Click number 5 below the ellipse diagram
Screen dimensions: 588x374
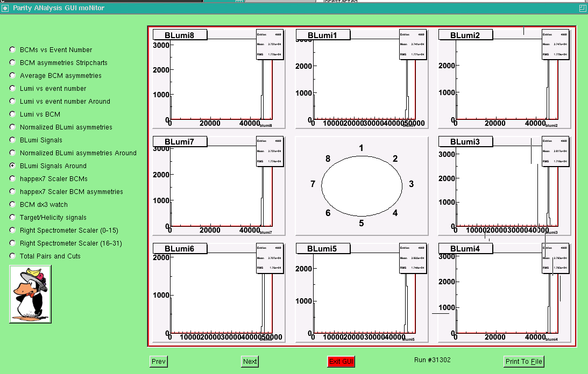361,224
